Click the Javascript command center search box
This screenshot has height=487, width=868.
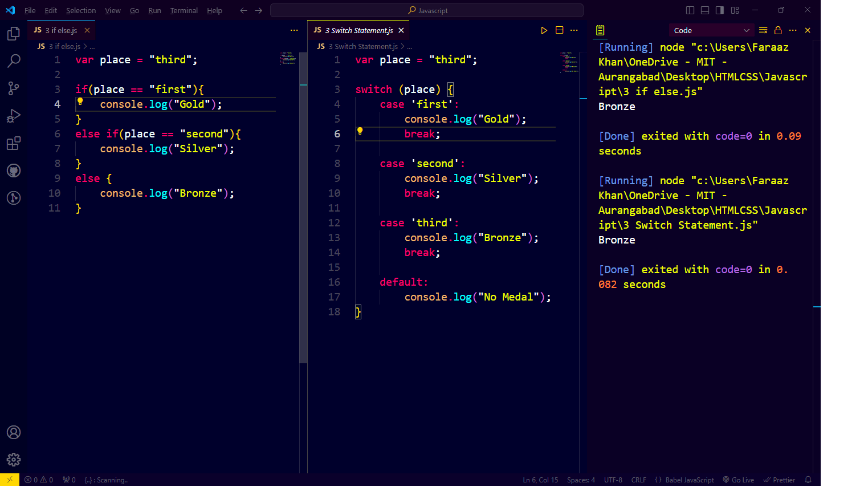click(427, 10)
